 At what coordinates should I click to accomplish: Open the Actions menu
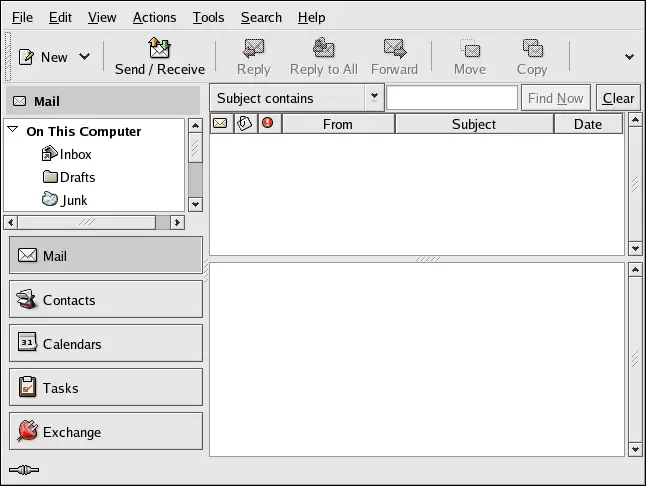point(154,17)
